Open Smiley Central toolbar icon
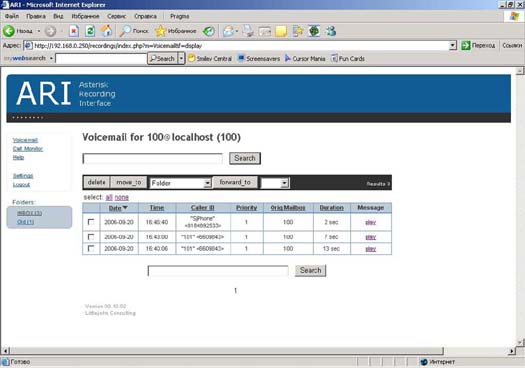The image size is (525, 368). click(x=192, y=58)
